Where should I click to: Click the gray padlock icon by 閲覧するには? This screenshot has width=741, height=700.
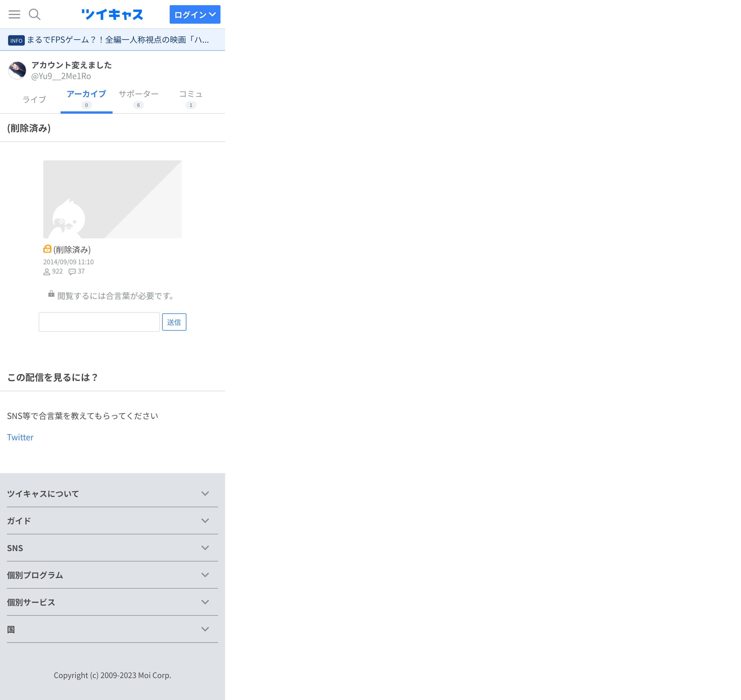tap(51, 294)
